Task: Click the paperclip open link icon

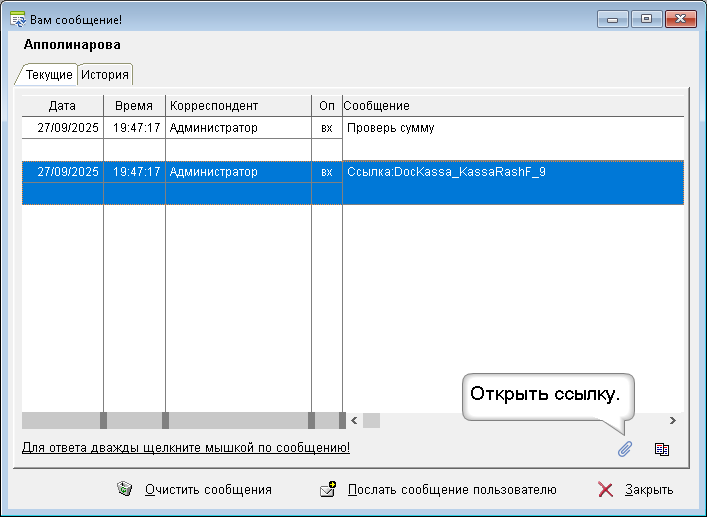Action: (x=624, y=449)
